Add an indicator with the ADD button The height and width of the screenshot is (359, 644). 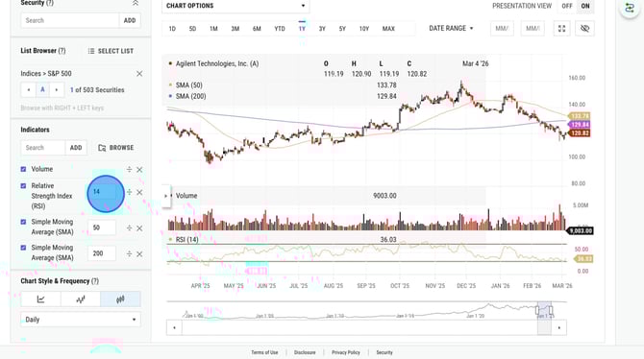[76, 148]
